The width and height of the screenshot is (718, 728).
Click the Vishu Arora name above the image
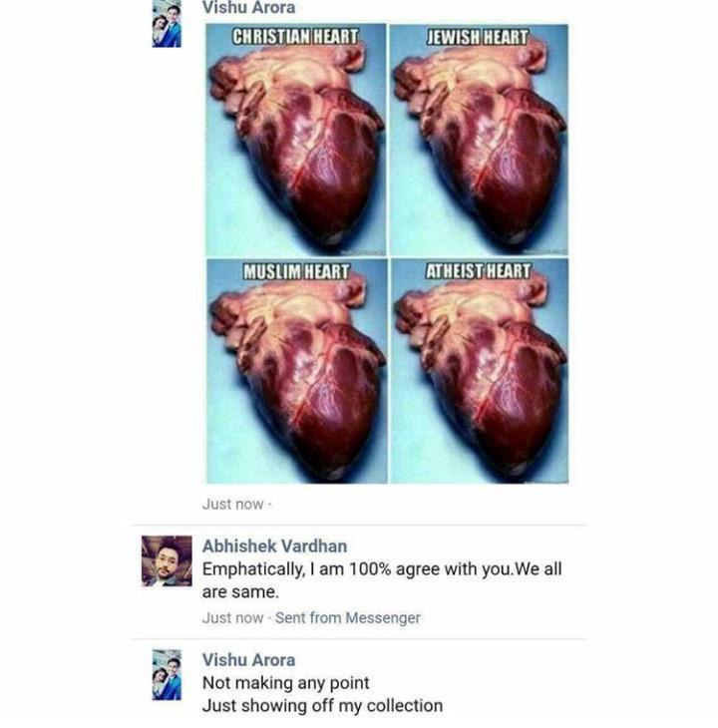[248, 7]
